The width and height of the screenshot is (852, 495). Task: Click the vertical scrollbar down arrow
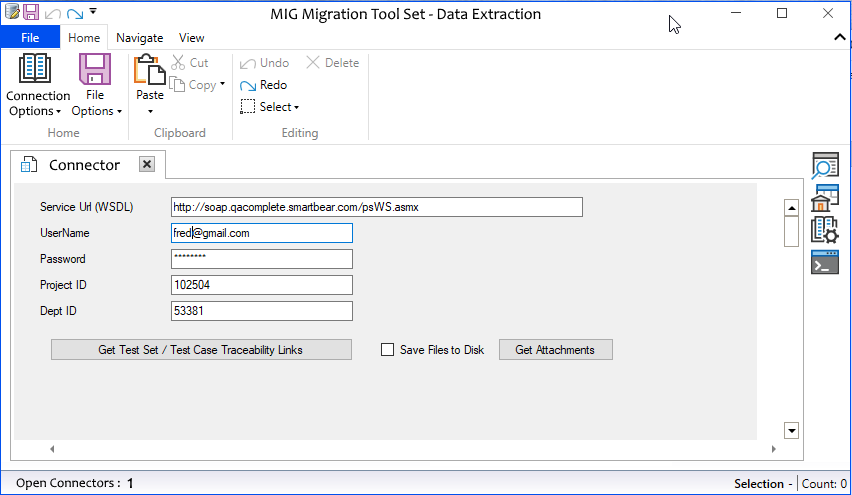792,431
